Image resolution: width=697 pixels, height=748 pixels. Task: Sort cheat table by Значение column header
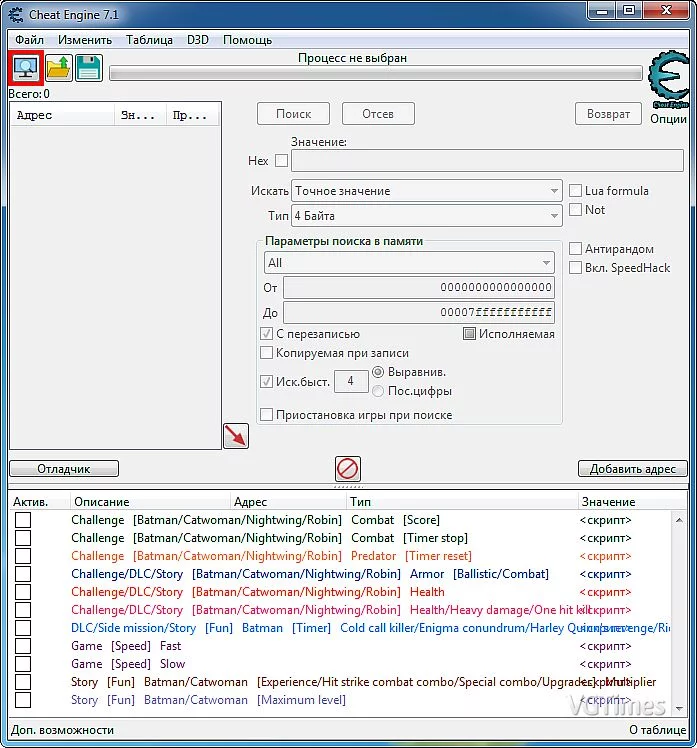[632, 502]
